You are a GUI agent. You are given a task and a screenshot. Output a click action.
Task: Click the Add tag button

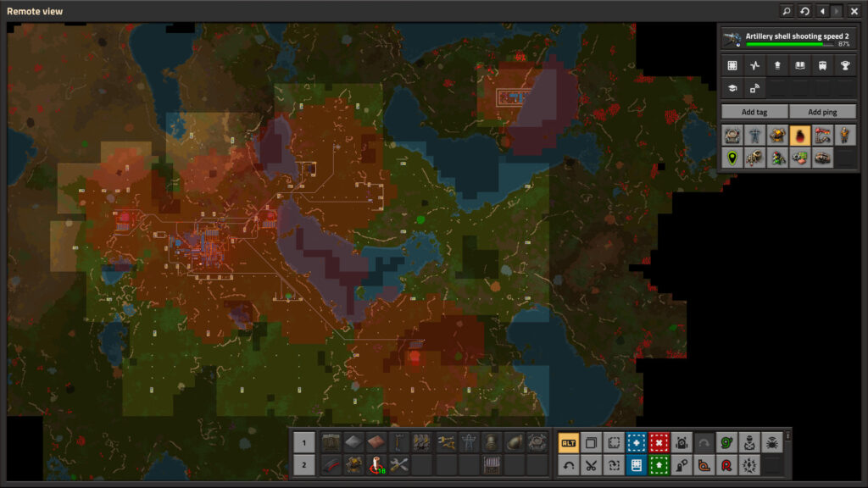754,112
